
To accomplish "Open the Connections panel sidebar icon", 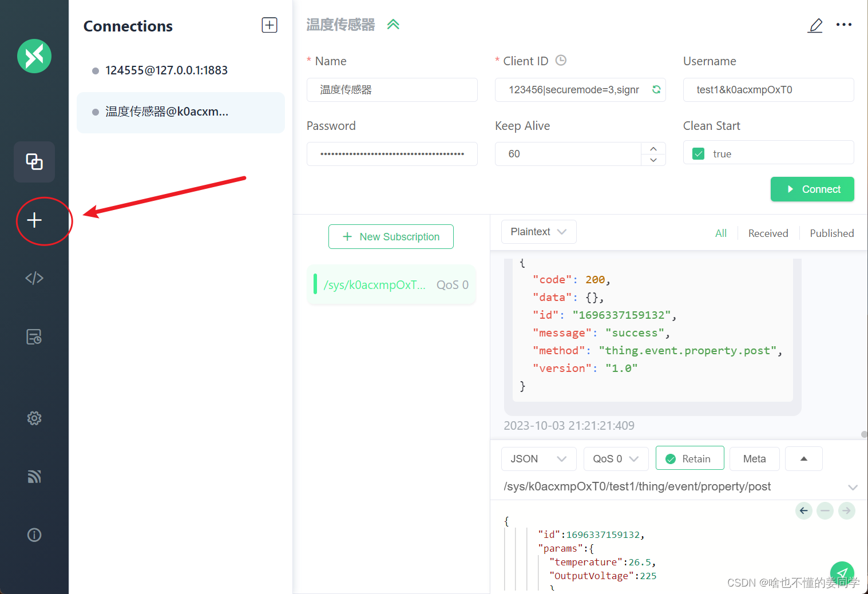I will click(34, 162).
